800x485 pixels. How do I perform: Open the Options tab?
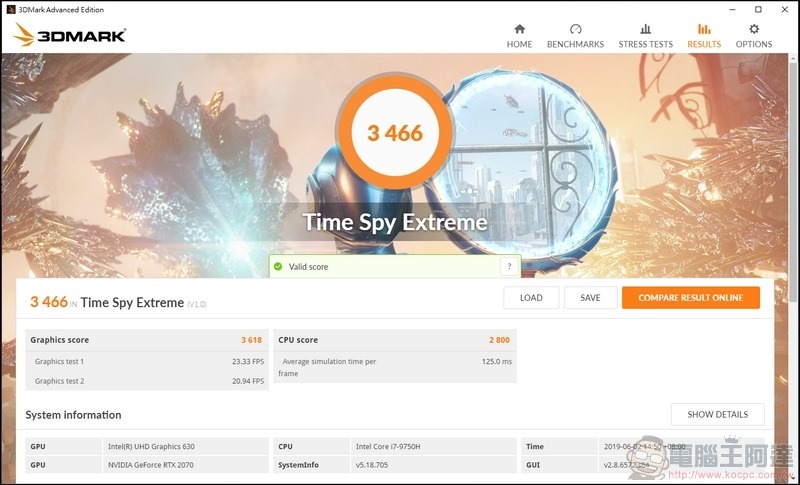tap(754, 36)
